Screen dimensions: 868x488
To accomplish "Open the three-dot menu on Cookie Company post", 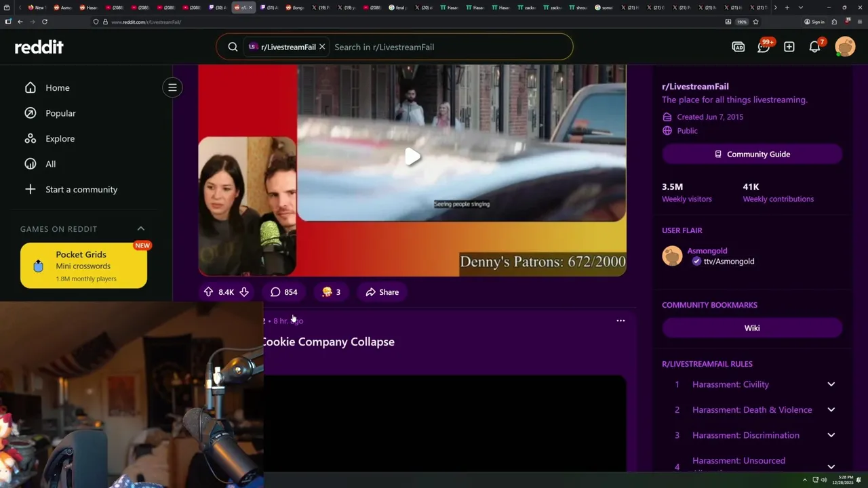I will (x=620, y=321).
